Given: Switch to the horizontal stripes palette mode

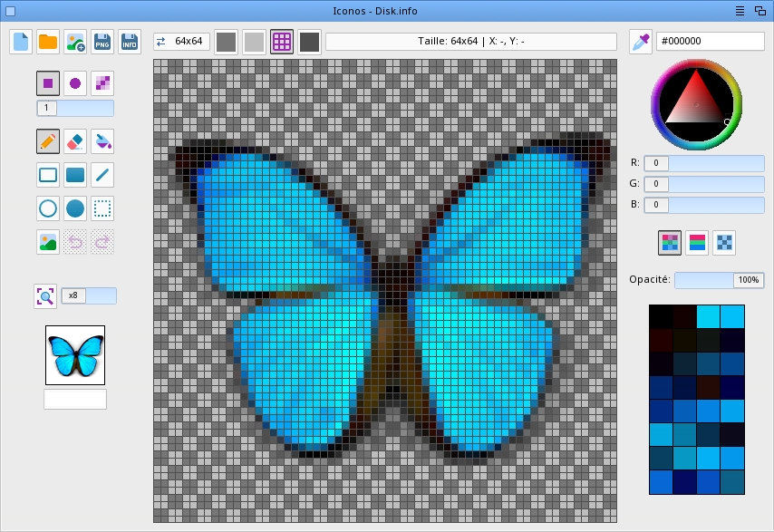Looking at the screenshot, I should [697, 242].
